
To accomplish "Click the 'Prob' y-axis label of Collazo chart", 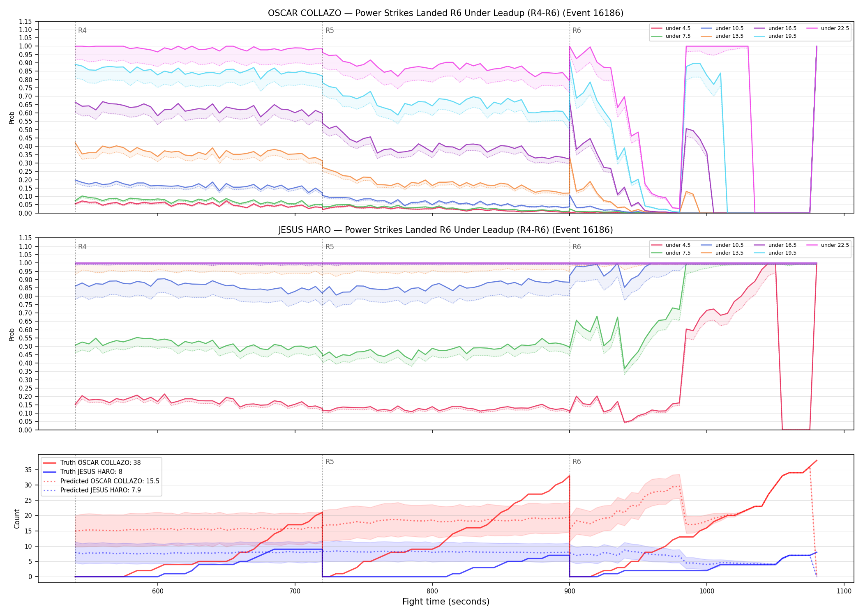I will [x=12, y=117].
